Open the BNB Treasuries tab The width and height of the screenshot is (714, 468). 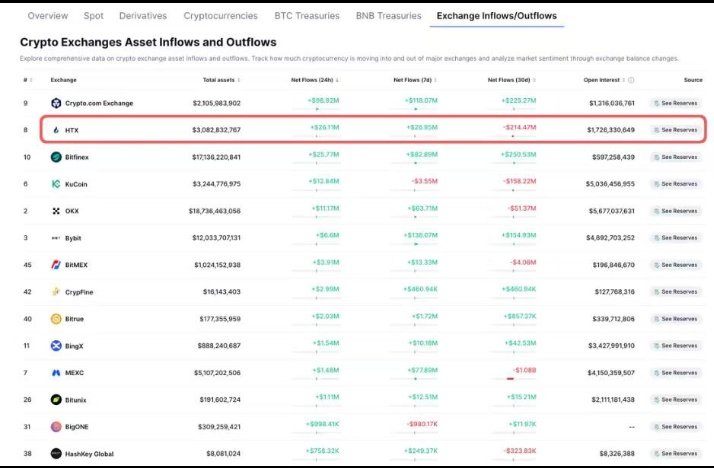pos(388,16)
